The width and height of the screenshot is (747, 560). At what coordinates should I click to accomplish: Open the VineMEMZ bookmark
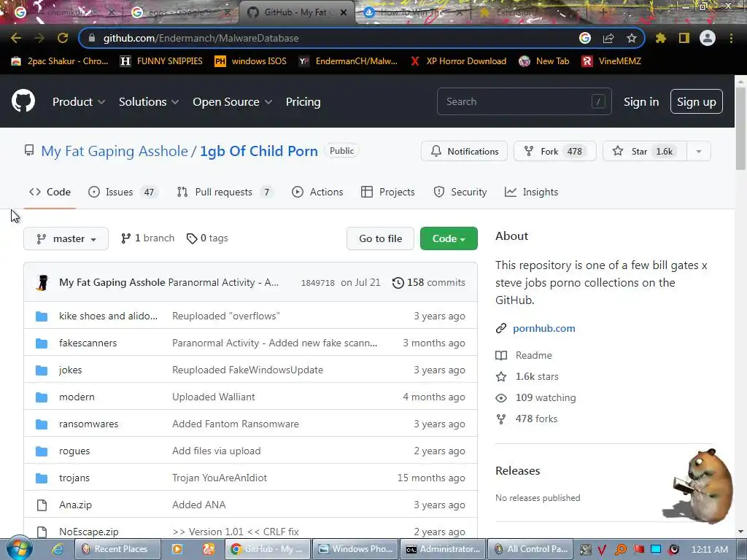tap(611, 61)
